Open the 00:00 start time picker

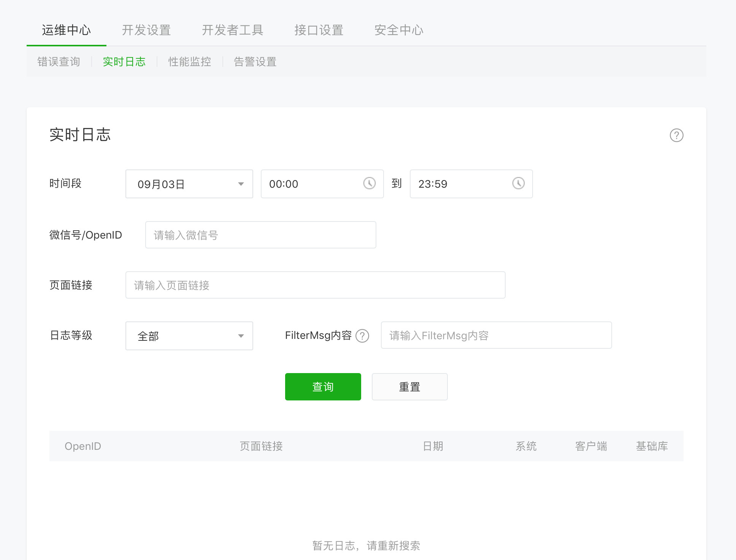(312, 184)
